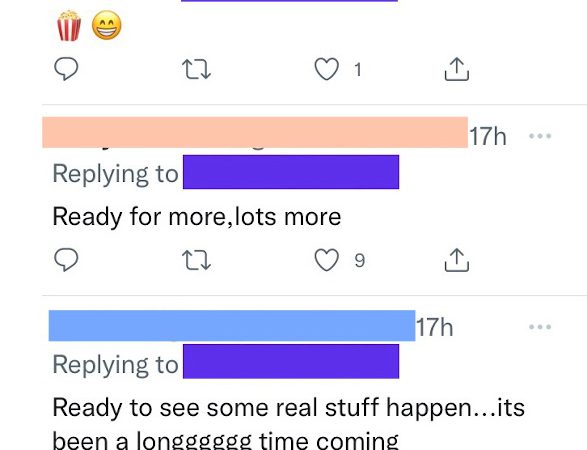The image size is (587, 450).
Task: Click the 17h timestamp on orange tweet
Action: pos(488,136)
